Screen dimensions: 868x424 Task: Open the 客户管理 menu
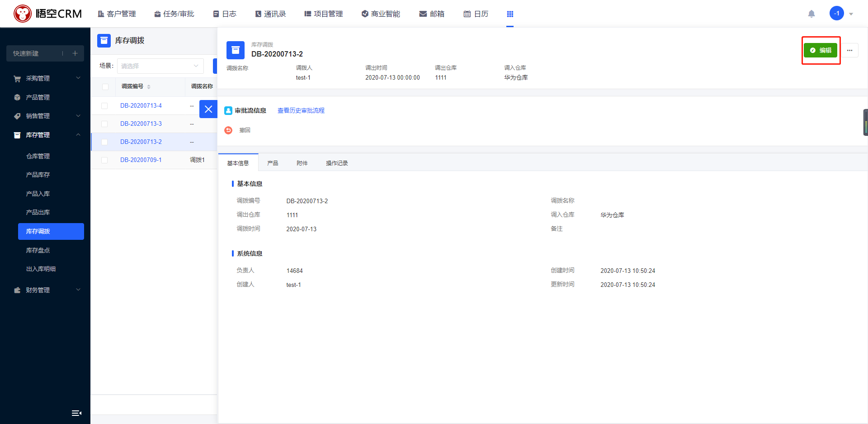117,14
